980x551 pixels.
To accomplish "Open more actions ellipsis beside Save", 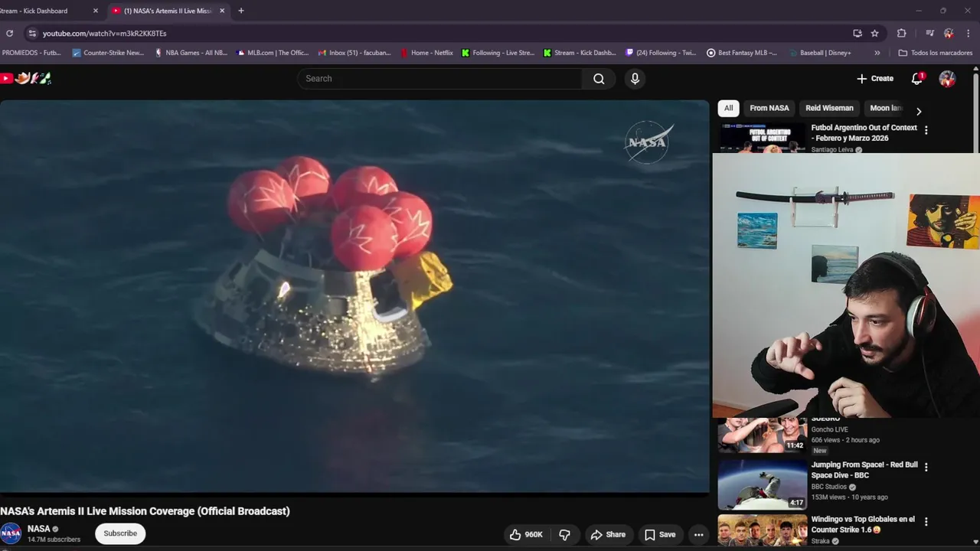I will (x=698, y=534).
